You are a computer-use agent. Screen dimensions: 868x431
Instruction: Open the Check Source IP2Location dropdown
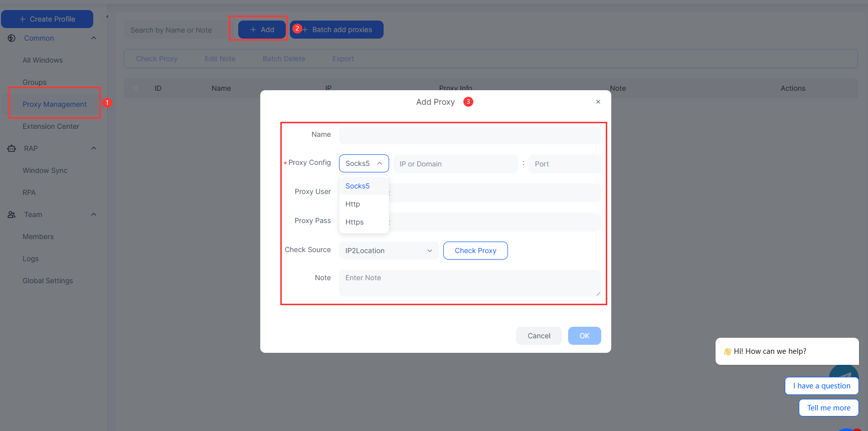coord(389,251)
